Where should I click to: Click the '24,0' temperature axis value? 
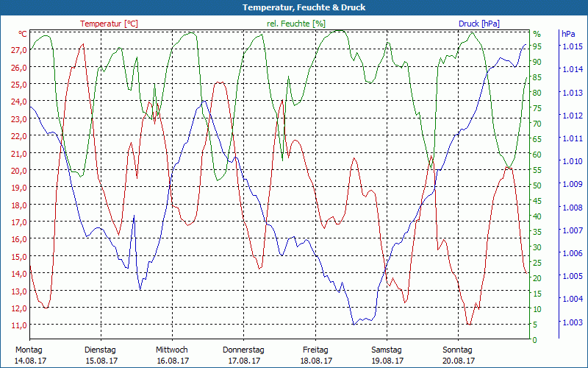(x=19, y=102)
